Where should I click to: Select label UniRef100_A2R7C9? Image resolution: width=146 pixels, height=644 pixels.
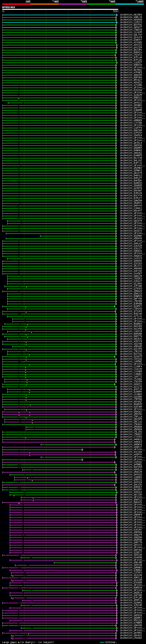click(131, 341)
